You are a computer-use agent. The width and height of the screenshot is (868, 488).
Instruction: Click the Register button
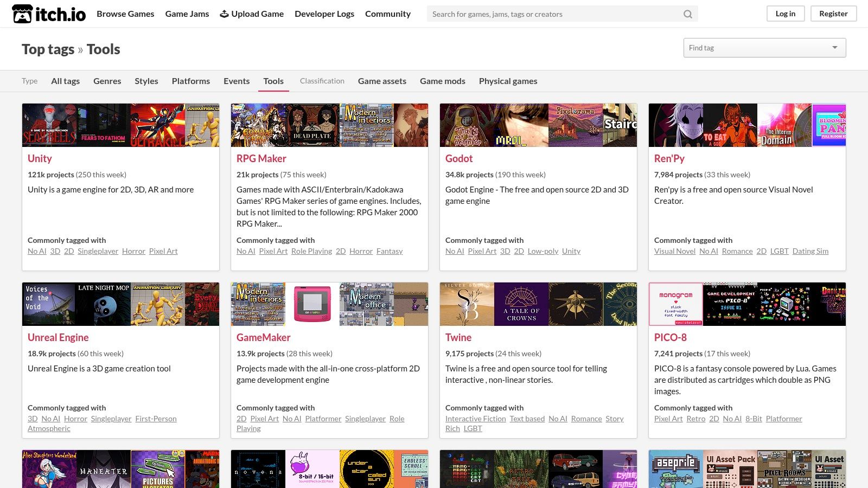[833, 14]
